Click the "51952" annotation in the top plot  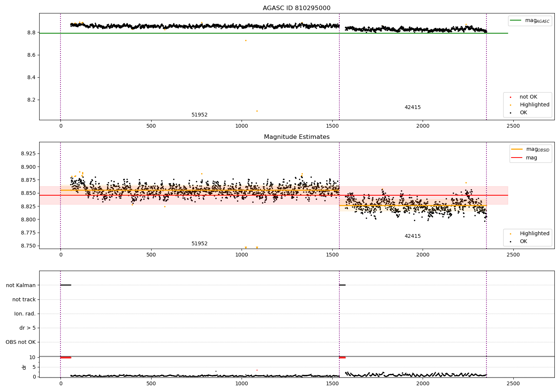pos(199,115)
